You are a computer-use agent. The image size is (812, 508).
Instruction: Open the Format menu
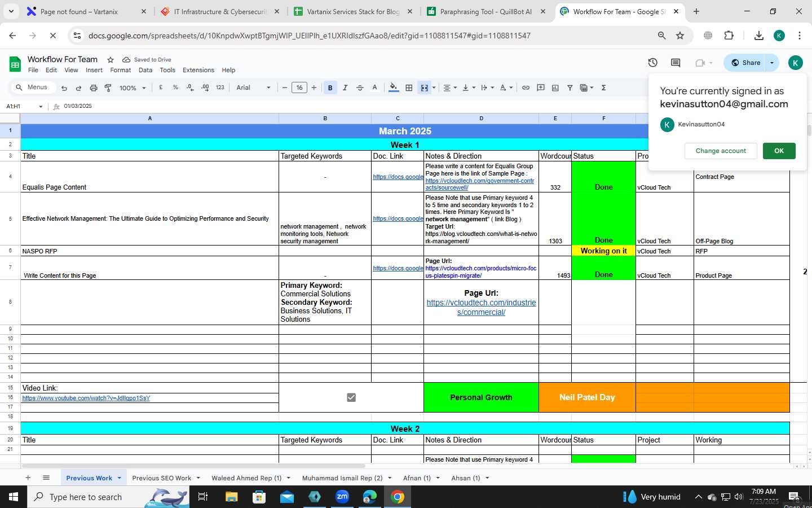pyautogui.click(x=121, y=70)
